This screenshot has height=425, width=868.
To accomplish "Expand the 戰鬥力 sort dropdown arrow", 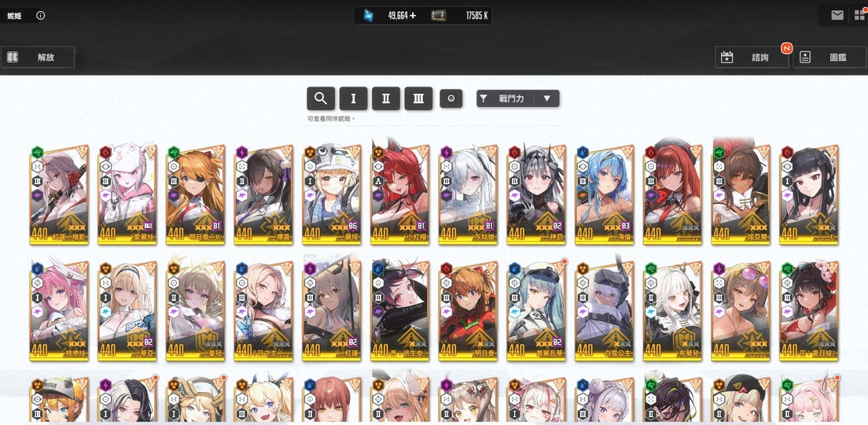I will [x=547, y=98].
